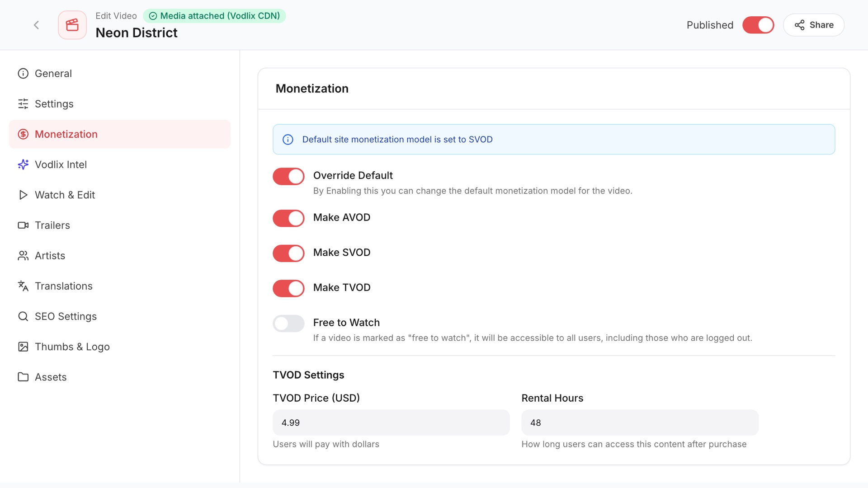Click the General info circle icon
This screenshot has width=868, height=488.
tap(23, 73)
